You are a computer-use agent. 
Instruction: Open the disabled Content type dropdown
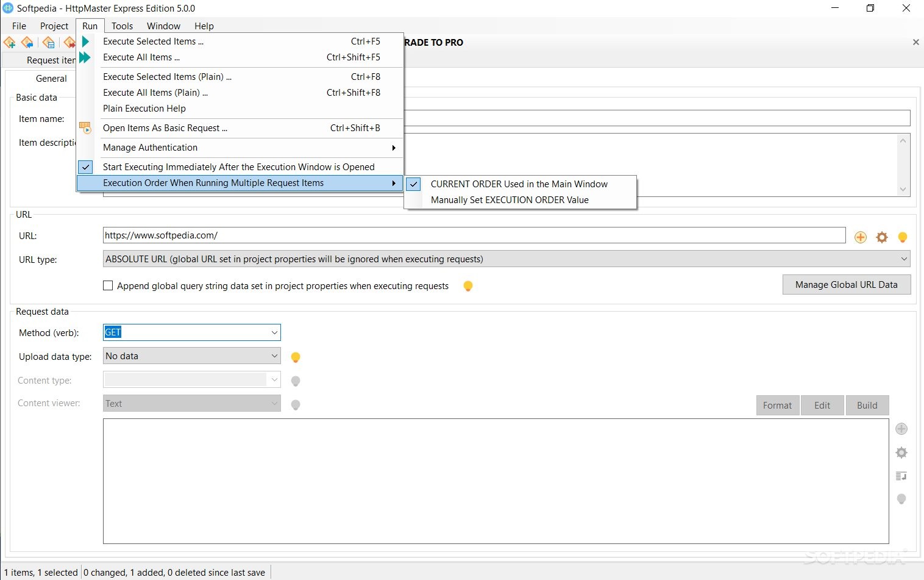pyautogui.click(x=192, y=380)
